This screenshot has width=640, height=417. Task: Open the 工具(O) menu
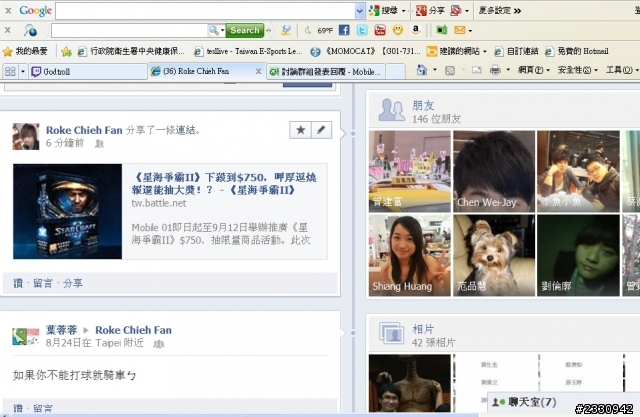click(621, 70)
